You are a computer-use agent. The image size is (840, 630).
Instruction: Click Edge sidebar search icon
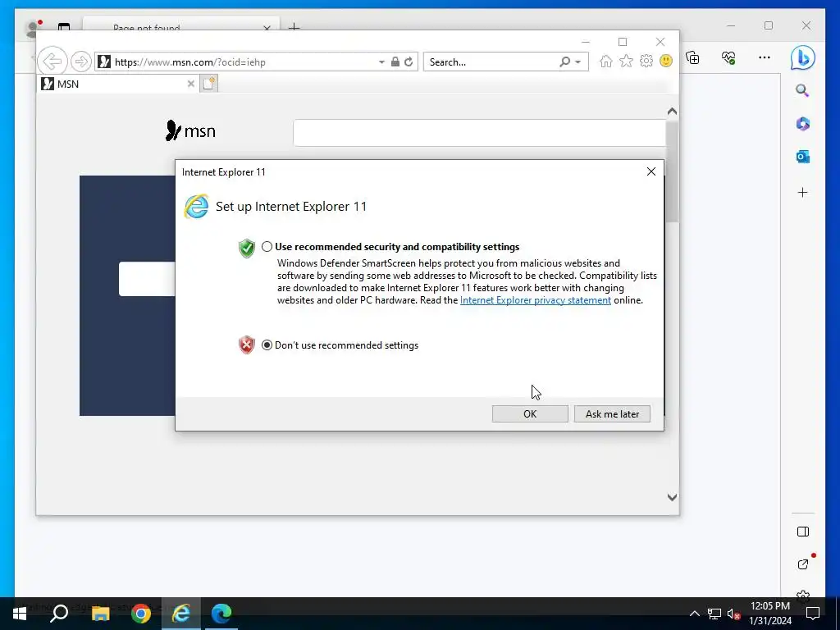coord(802,90)
